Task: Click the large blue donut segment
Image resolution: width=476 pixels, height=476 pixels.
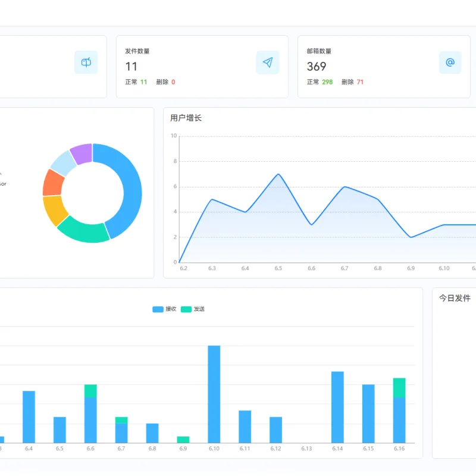Action: [131, 188]
